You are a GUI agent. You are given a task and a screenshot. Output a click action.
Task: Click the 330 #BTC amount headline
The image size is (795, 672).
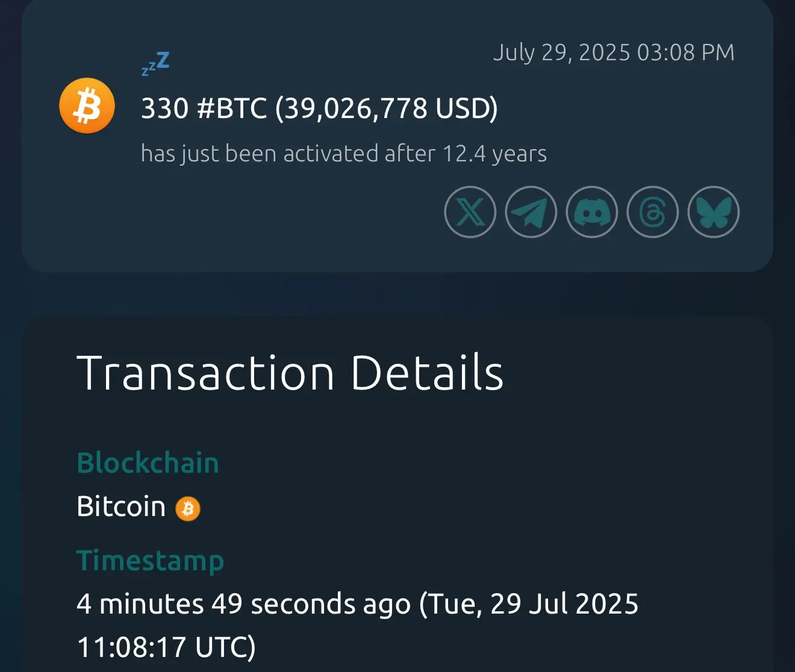(319, 108)
